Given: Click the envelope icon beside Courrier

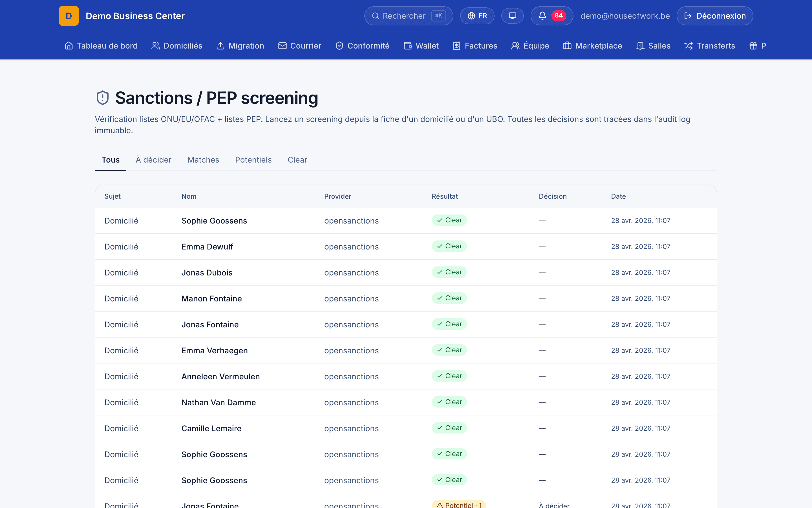Looking at the screenshot, I should point(283,46).
